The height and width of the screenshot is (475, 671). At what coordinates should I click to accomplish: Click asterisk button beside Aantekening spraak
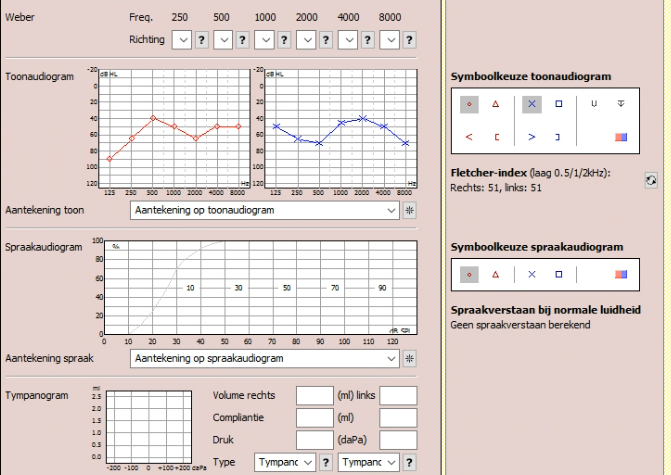(409, 359)
